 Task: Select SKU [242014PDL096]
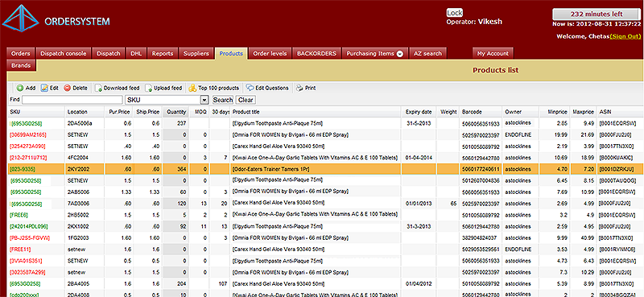tap(29, 226)
